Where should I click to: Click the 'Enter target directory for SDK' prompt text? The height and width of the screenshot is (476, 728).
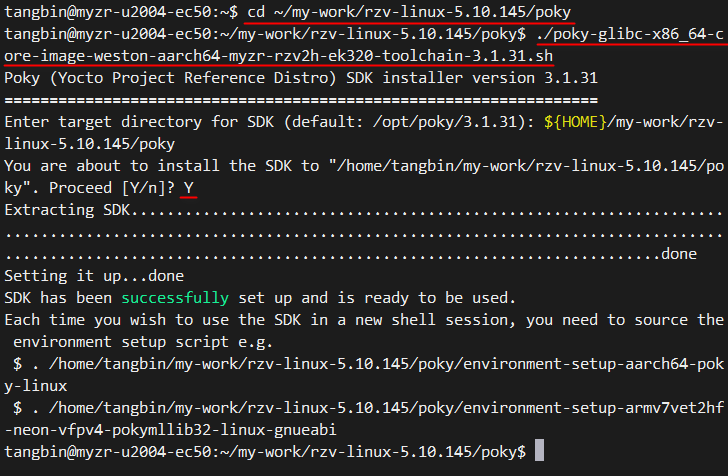pos(139,122)
